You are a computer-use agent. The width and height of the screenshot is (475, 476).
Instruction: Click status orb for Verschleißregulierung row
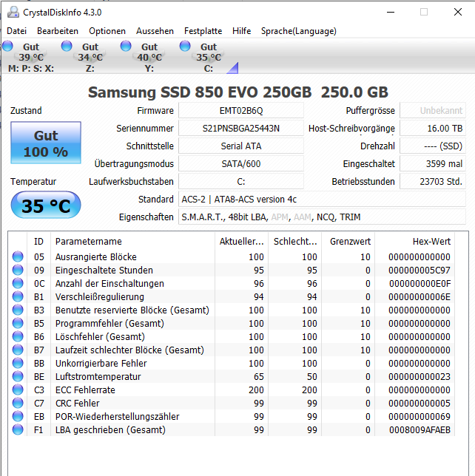point(18,296)
